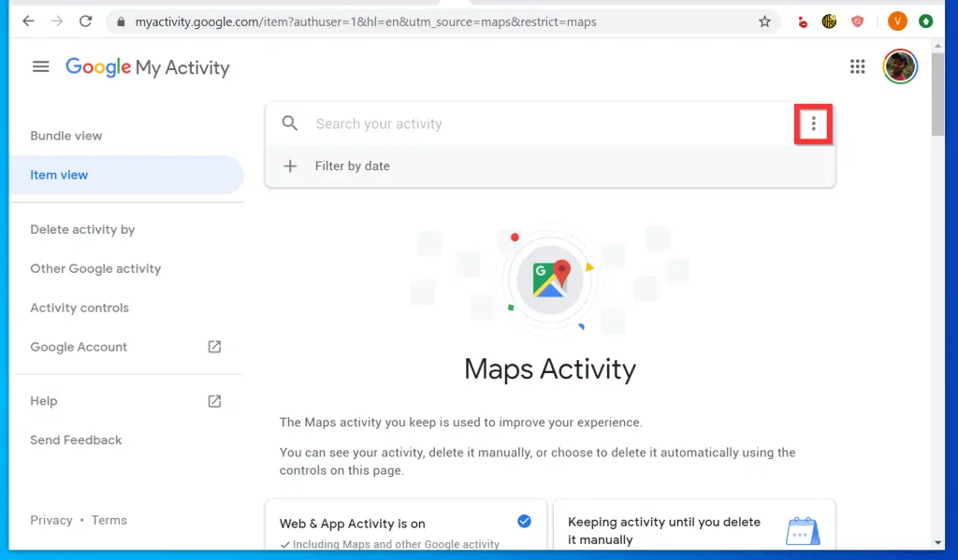958x560 pixels.
Task: Click the browser forward arrow
Action: click(x=57, y=22)
